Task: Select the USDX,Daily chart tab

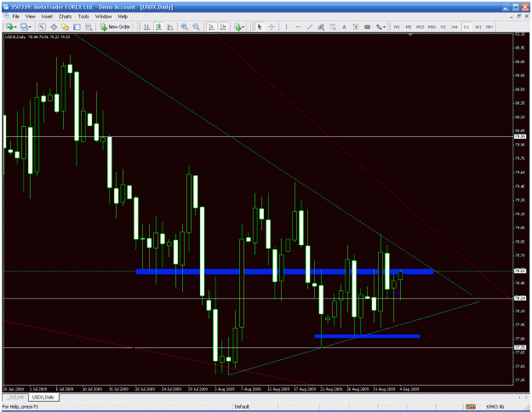Action: (43, 397)
